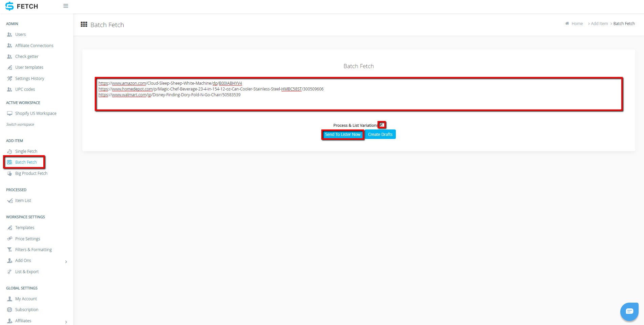
Task: Select Shopify US Workspace
Action: tap(36, 114)
